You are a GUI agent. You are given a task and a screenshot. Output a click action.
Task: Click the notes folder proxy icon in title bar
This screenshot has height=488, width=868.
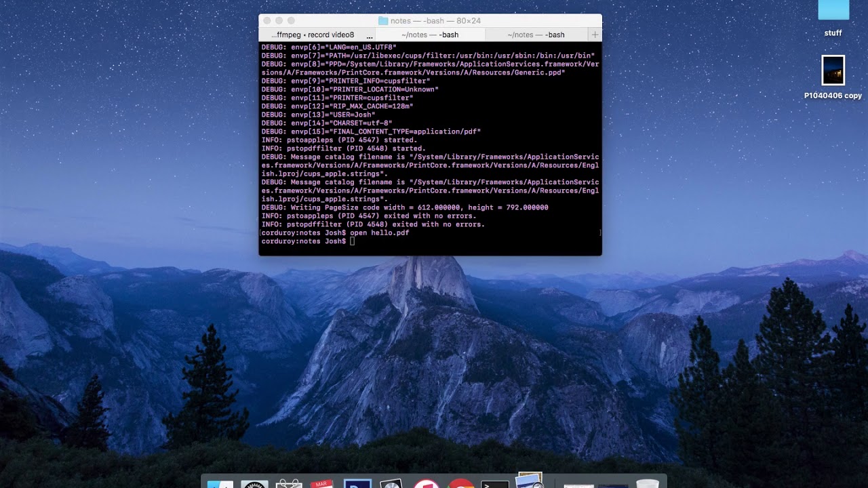click(x=383, y=21)
